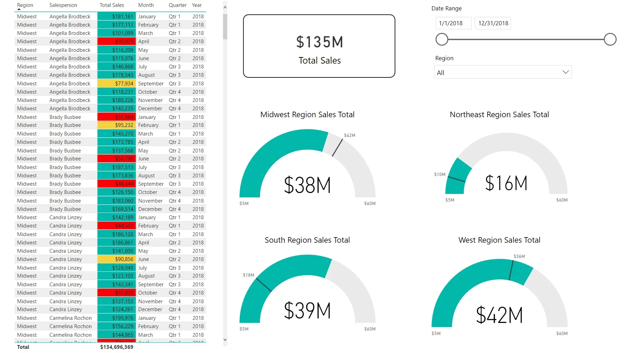Click the table scroll up arrow

[225, 7]
